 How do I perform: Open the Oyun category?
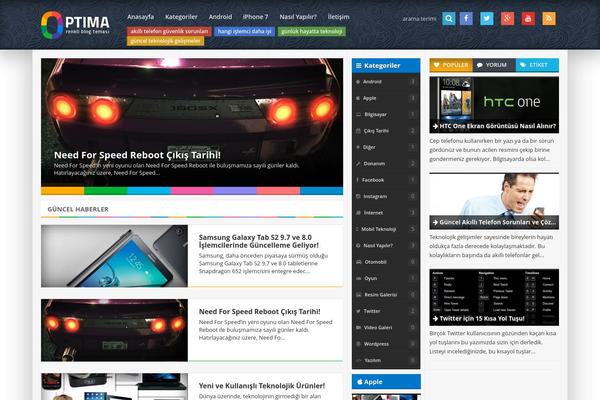386,278
